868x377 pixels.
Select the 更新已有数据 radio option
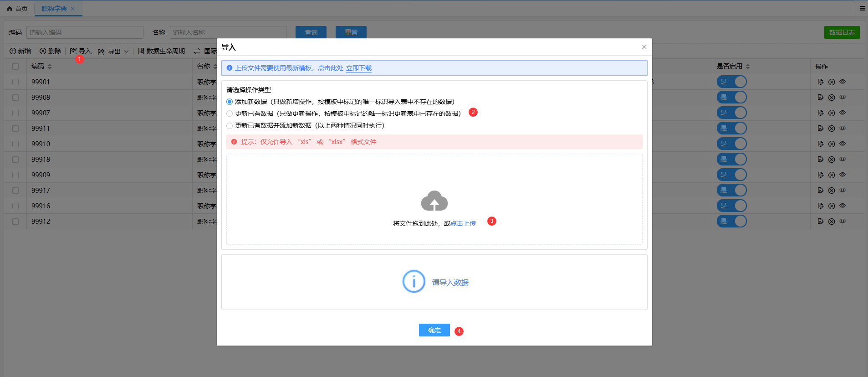230,114
